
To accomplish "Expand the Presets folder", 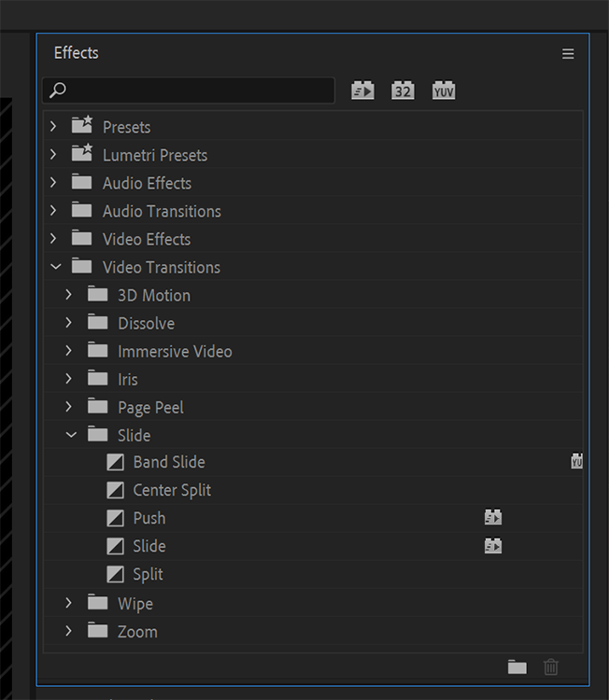I will pyautogui.click(x=54, y=127).
